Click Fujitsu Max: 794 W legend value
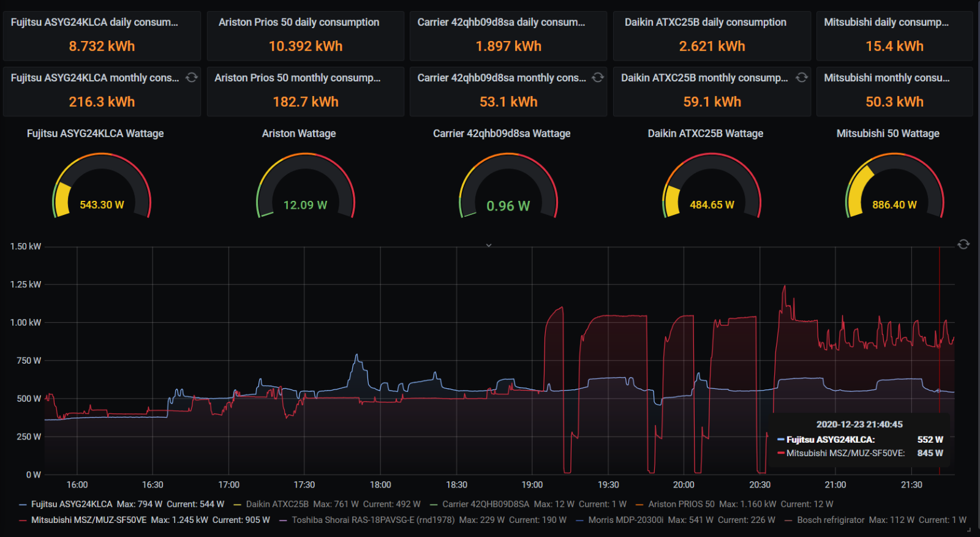The image size is (980, 537). click(140, 504)
